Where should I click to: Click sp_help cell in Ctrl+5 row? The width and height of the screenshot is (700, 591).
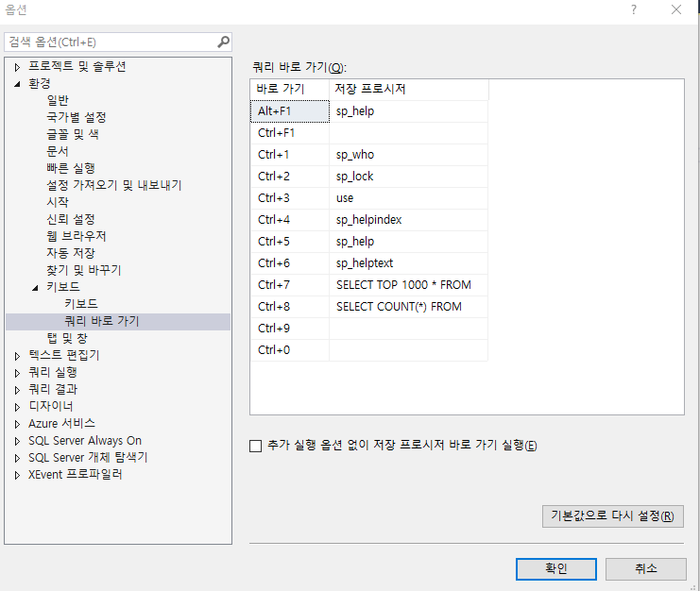click(x=408, y=242)
